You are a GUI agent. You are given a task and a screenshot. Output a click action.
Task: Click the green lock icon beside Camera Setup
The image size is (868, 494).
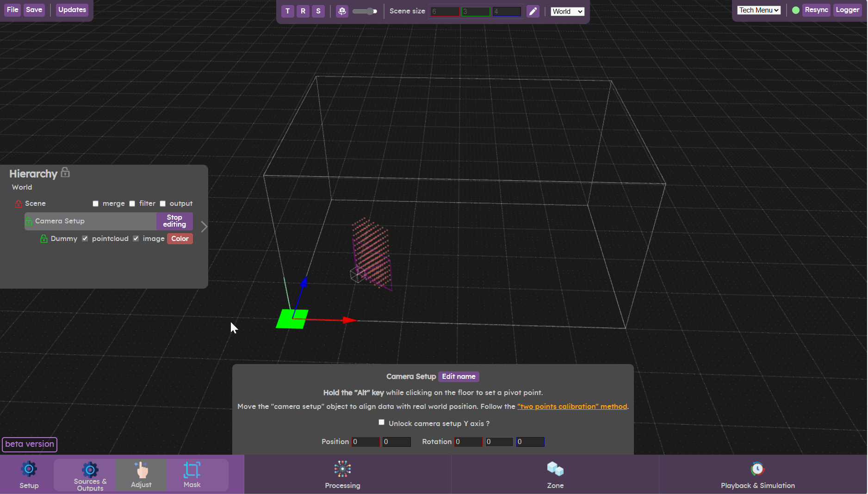pos(29,221)
